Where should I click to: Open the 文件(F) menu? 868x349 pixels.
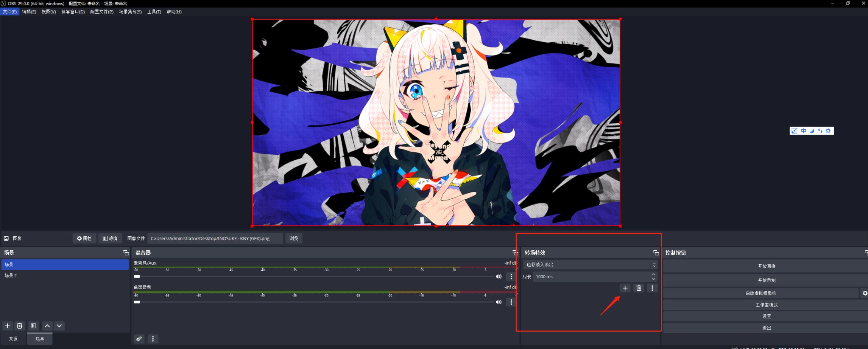pyautogui.click(x=9, y=12)
